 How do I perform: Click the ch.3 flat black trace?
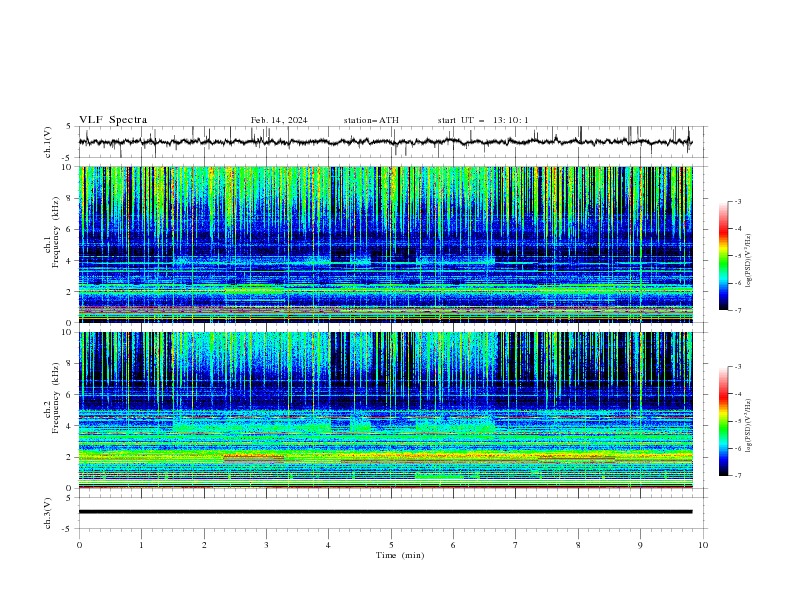(385, 512)
